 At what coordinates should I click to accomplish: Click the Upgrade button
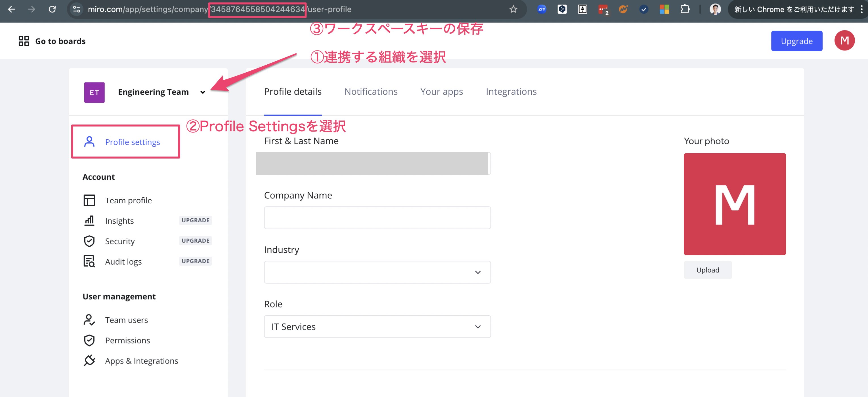796,41
